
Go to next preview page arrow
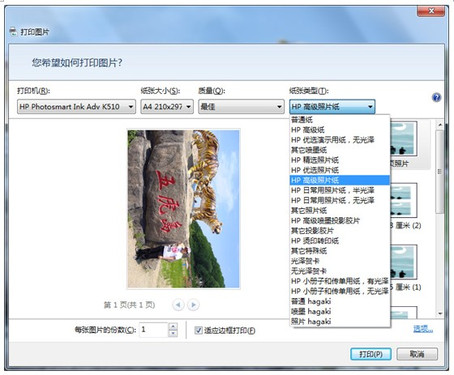click(x=193, y=305)
